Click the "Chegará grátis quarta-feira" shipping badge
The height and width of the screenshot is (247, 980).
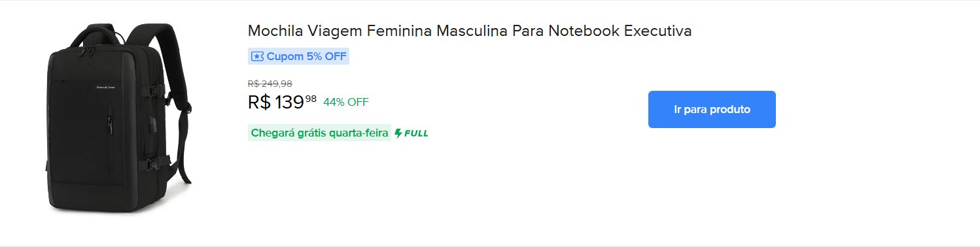pyautogui.click(x=319, y=133)
